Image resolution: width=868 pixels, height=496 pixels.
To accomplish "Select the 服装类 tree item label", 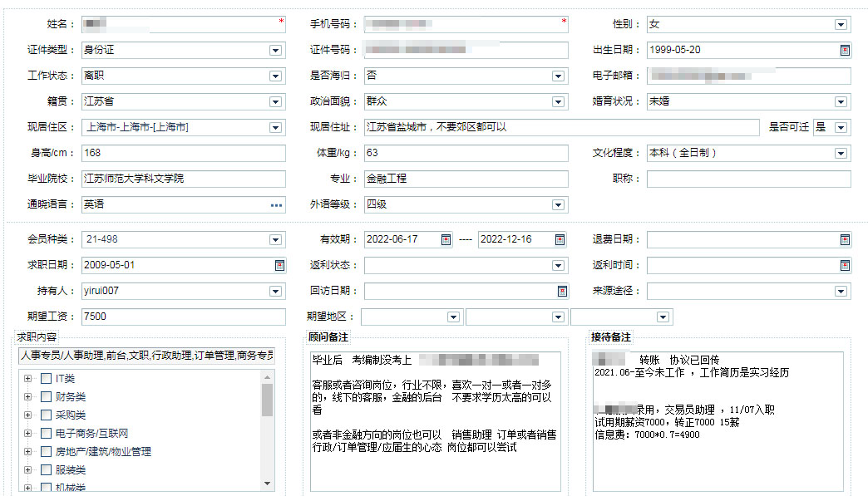I will pyautogui.click(x=71, y=470).
